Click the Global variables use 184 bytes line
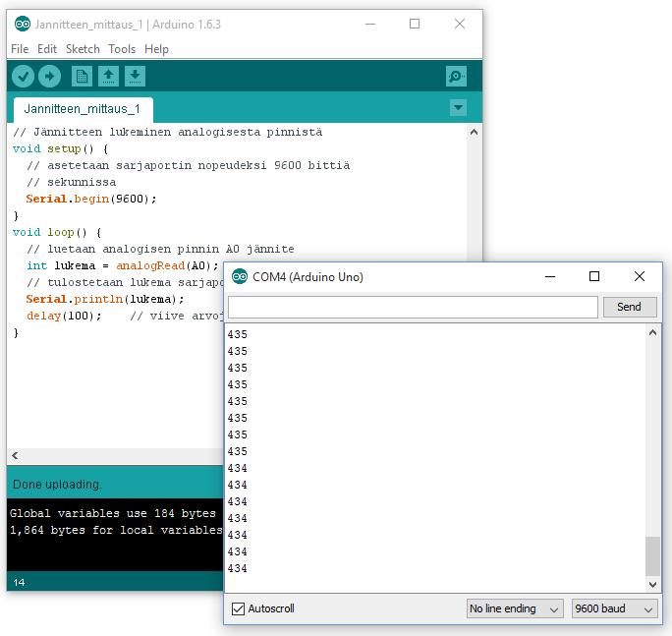The height and width of the screenshot is (636, 672). pos(113,513)
